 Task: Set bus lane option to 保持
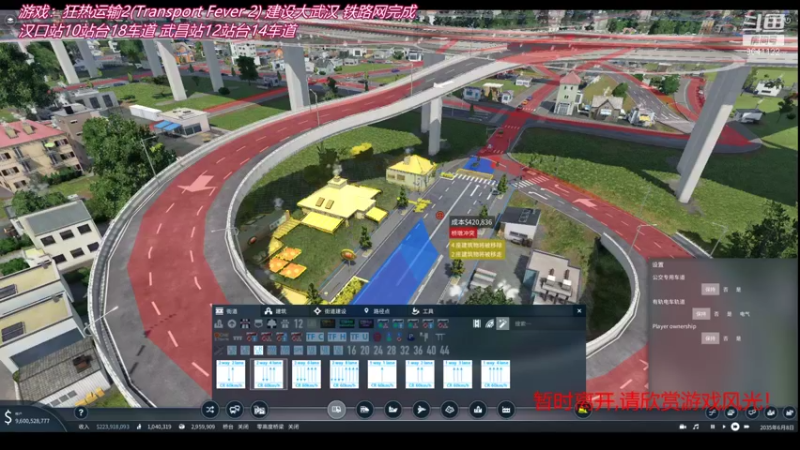[710, 289]
